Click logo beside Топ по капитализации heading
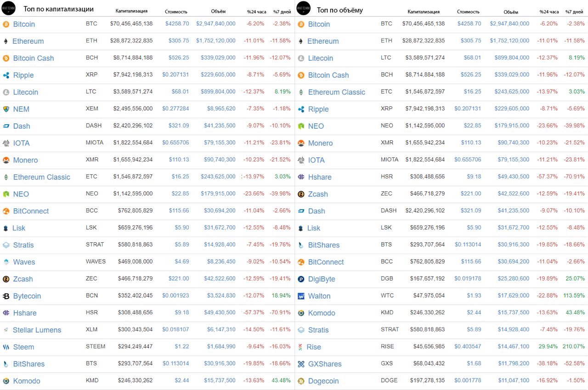The image size is (588, 390). click(x=8, y=8)
